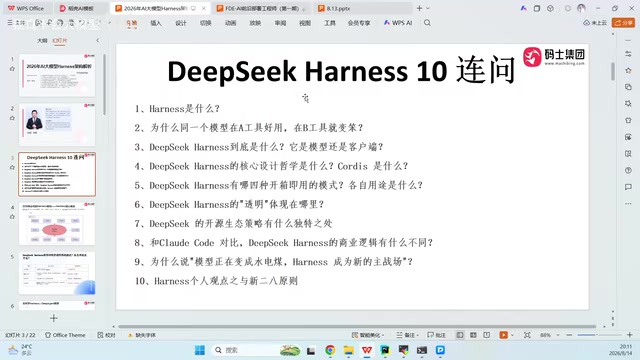Select slide 1 thumbnail

coord(57,75)
